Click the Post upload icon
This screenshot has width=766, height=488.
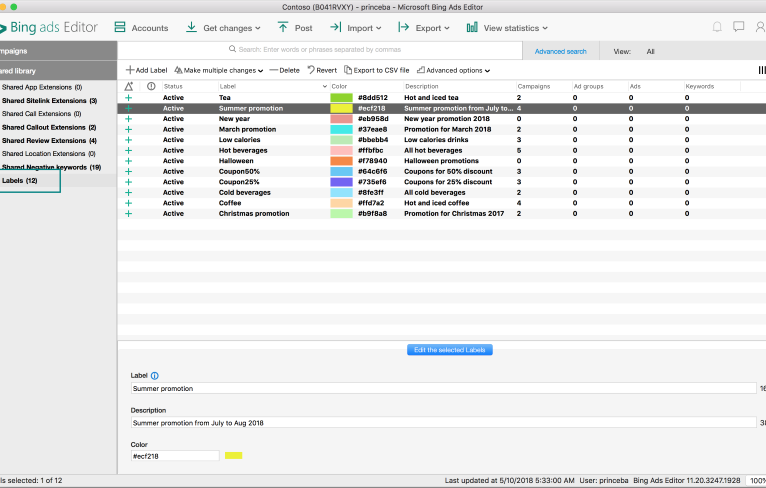tap(283, 28)
